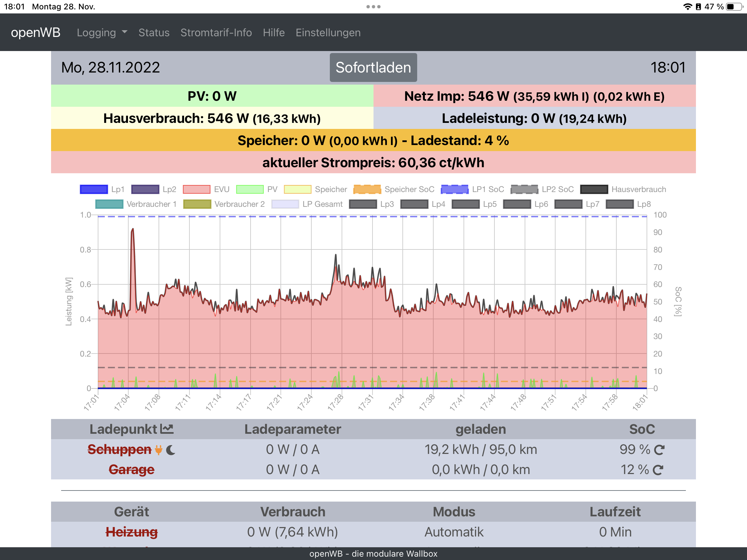Open the Status page
747x560 pixels.
(154, 33)
